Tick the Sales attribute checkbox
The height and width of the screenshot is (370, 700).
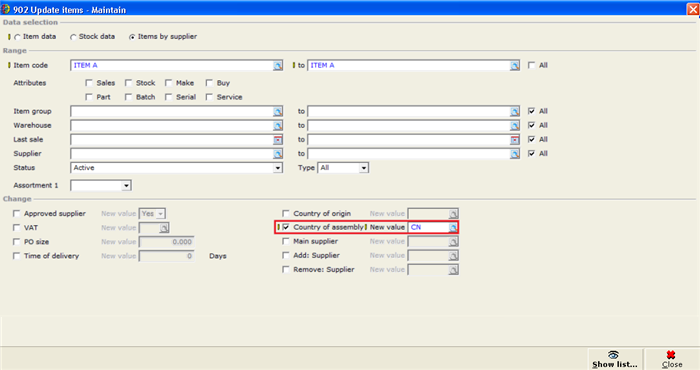[89, 83]
